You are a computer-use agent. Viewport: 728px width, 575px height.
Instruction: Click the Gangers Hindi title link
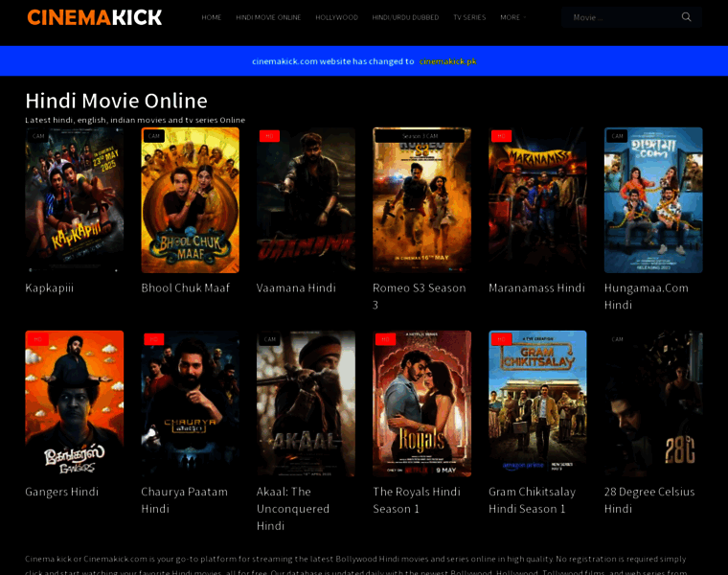pyautogui.click(x=61, y=492)
